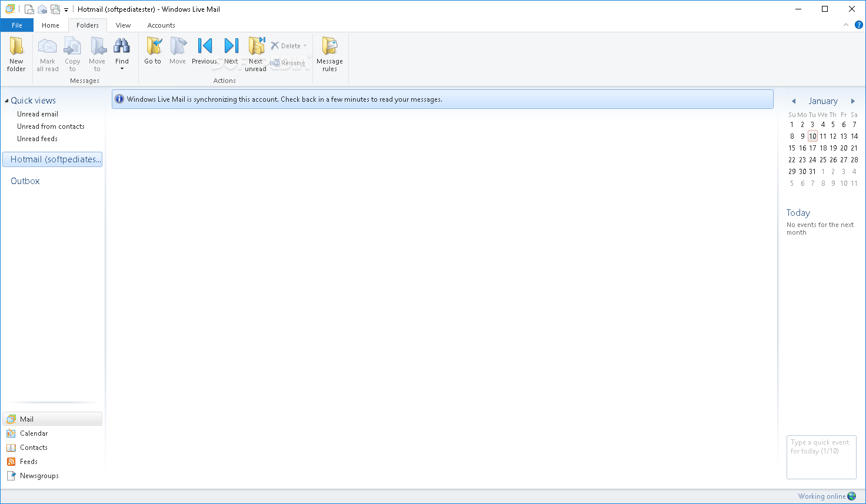This screenshot has height=504, width=866.
Task: Open the Help question mark icon
Action: point(859,25)
